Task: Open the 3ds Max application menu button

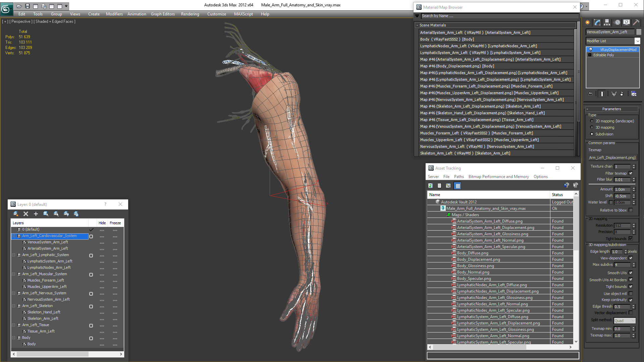Action: pos(6,9)
